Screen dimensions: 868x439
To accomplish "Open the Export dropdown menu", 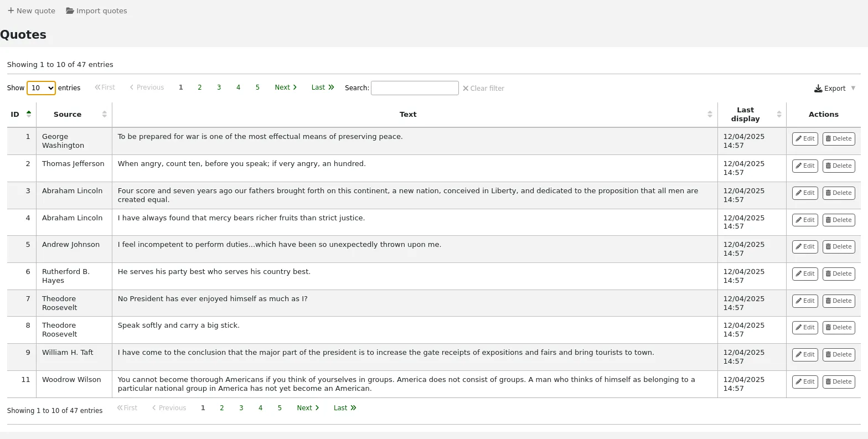I will [835, 88].
